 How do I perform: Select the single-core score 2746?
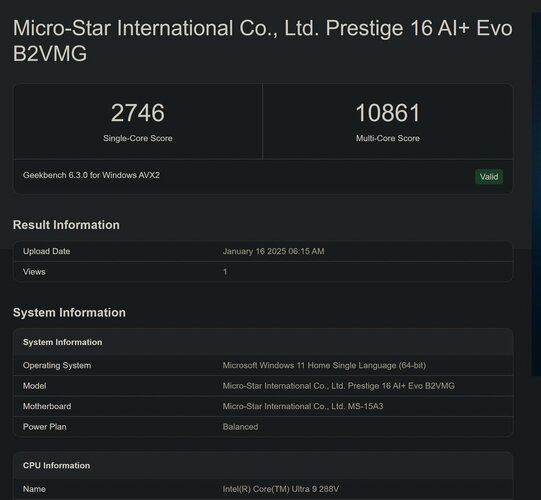point(138,113)
